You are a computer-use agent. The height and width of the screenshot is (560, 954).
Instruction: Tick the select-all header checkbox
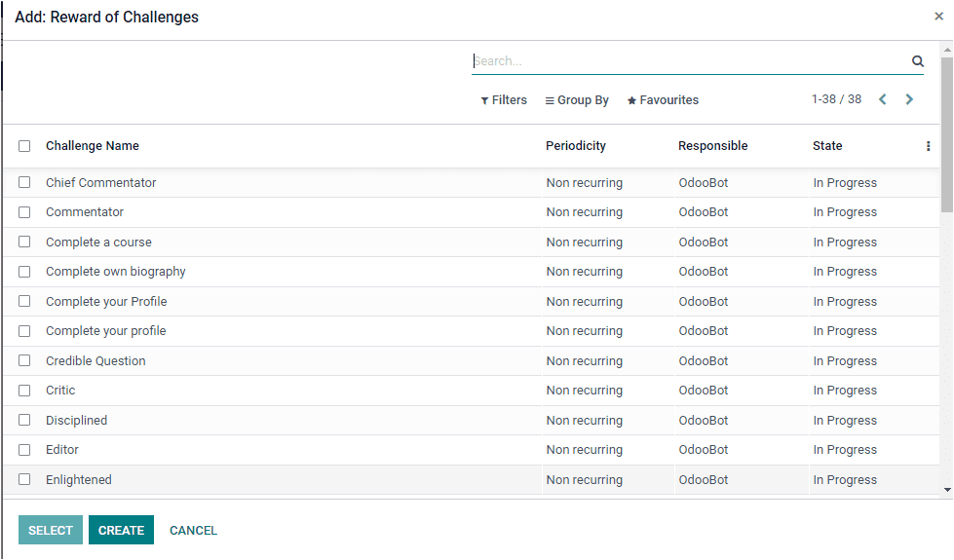(x=24, y=146)
